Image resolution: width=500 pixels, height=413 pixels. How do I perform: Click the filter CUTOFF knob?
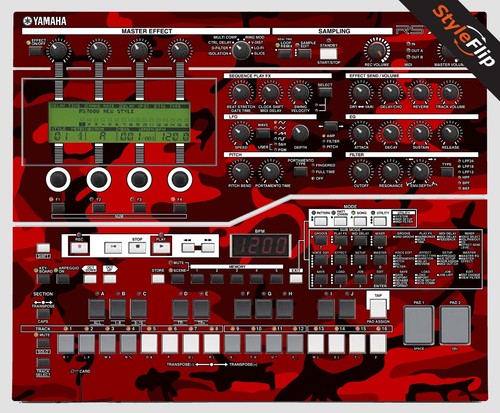[361, 171]
